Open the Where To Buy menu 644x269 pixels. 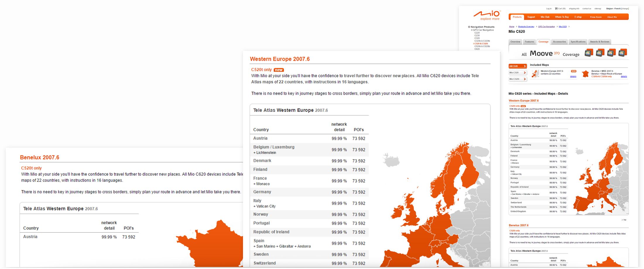[x=562, y=17]
